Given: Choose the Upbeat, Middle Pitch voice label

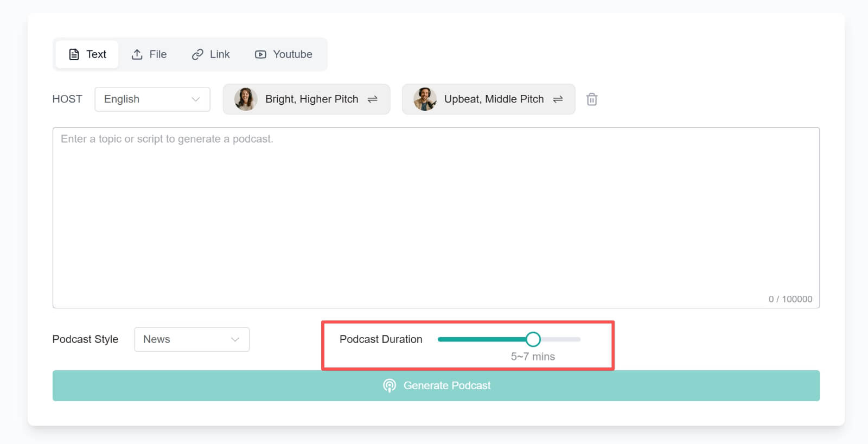Looking at the screenshot, I should point(494,99).
